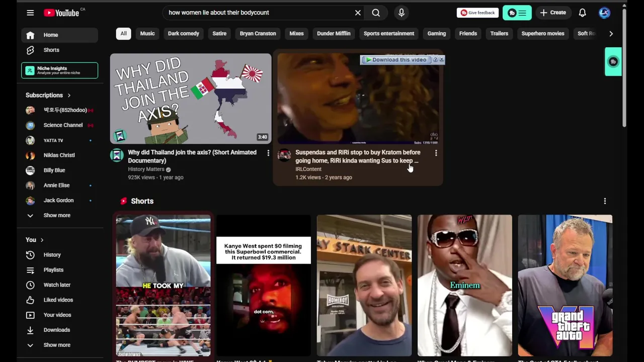Screen dimensions: 644x362
Task: Click Give feedback button
Action: pos(477,13)
